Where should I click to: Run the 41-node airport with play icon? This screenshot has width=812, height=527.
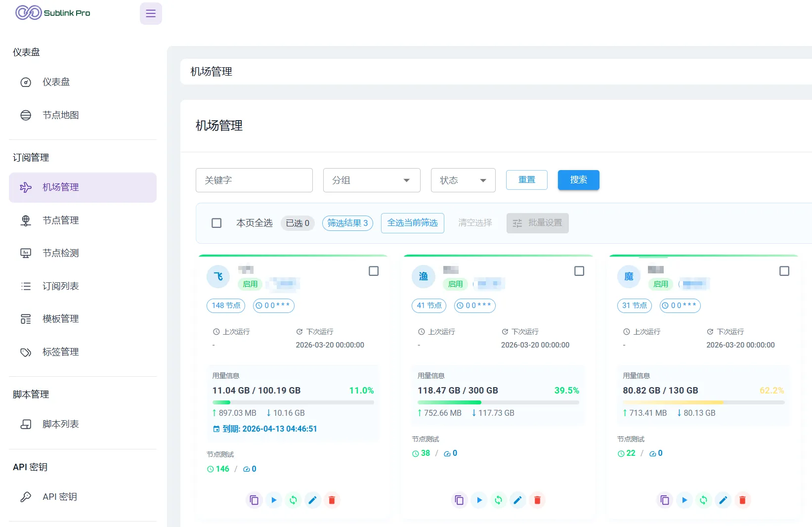tap(479, 500)
